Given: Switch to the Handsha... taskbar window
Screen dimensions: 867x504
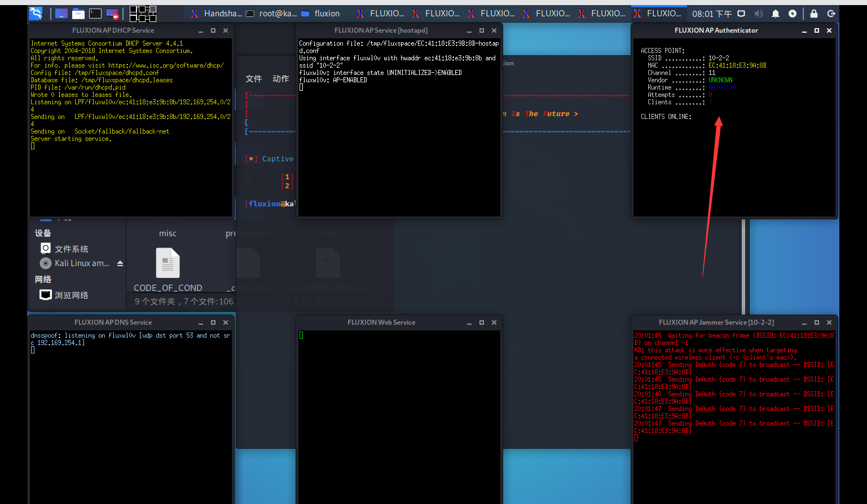Looking at the screenshot, I should 215,14.
